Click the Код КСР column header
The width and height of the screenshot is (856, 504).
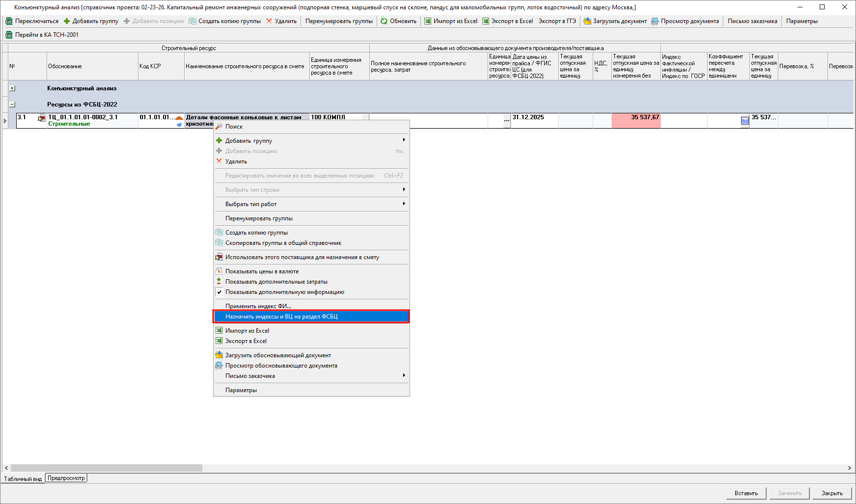click(161, 66)
